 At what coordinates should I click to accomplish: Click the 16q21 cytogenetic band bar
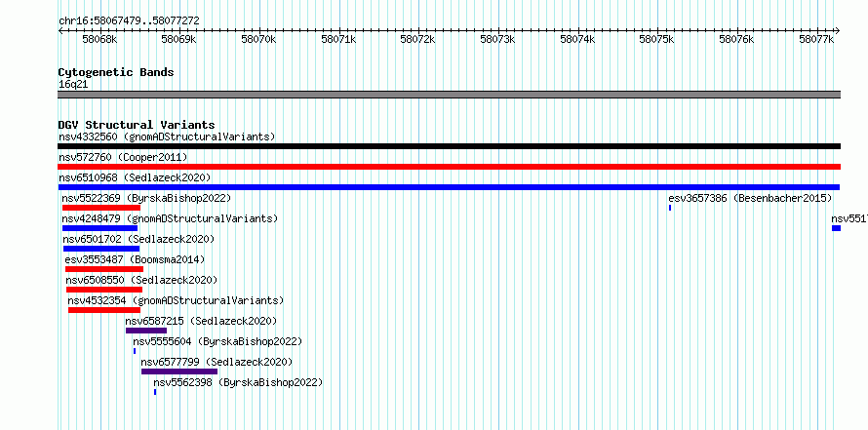click(x=449, y=95)
